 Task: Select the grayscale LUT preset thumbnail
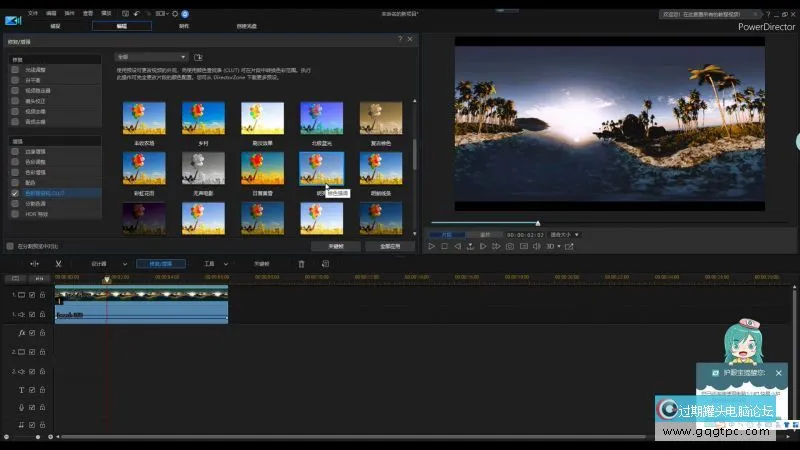[201, 167]
